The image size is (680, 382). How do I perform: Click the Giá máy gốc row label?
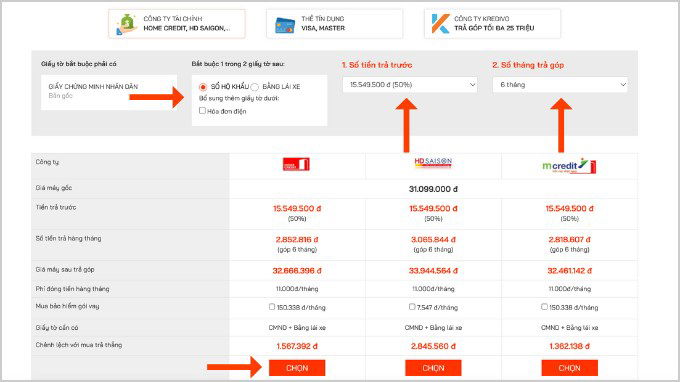(54, 188)
